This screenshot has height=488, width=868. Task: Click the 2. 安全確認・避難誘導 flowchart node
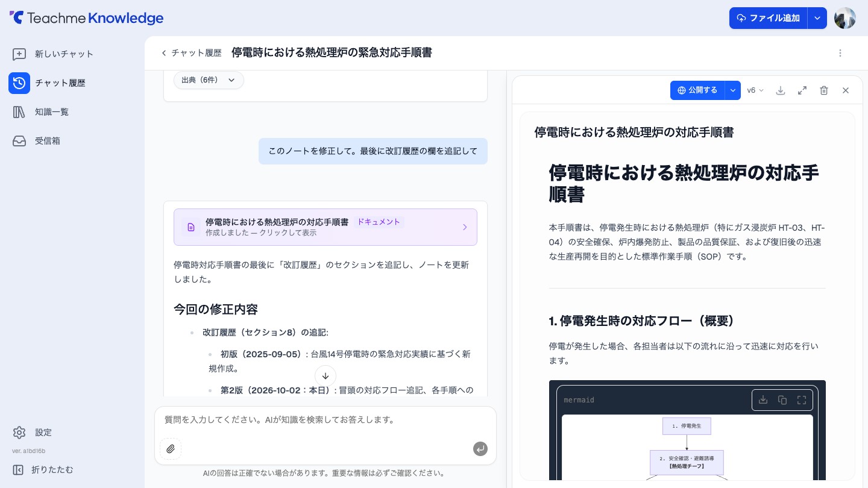687,462
